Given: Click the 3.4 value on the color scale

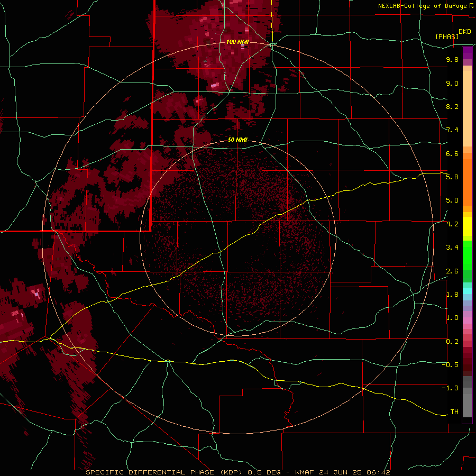Looking at the screenshot, I should point(452,248).
